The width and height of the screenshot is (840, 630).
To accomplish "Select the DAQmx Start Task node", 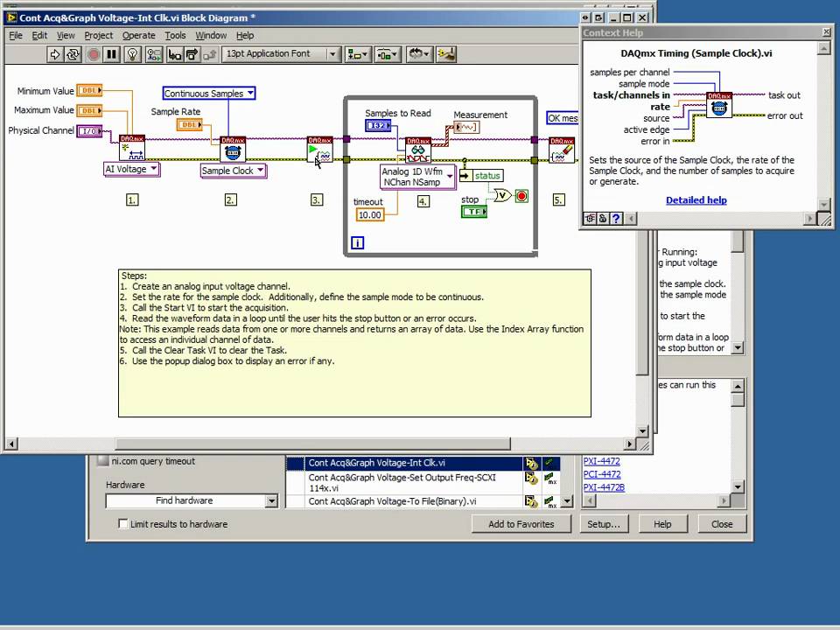I will coord(320,149).
